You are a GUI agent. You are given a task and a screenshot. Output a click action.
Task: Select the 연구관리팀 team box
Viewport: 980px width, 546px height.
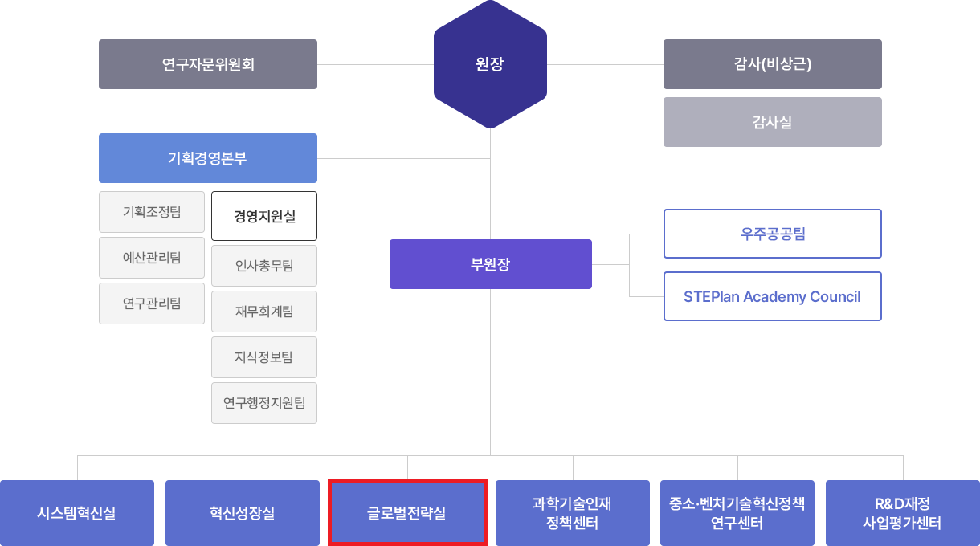(152, 304)
